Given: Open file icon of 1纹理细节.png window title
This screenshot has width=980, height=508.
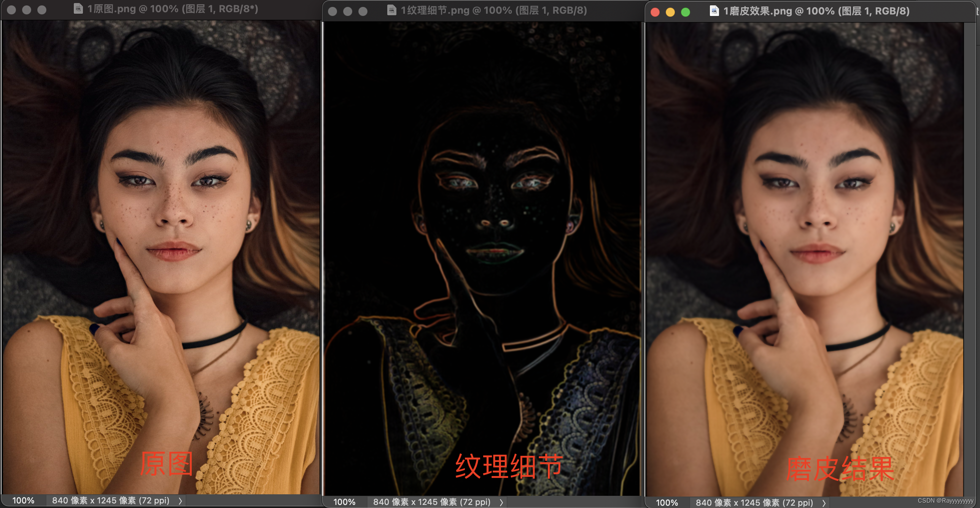Looking at the screenshot, I should 391,10.
